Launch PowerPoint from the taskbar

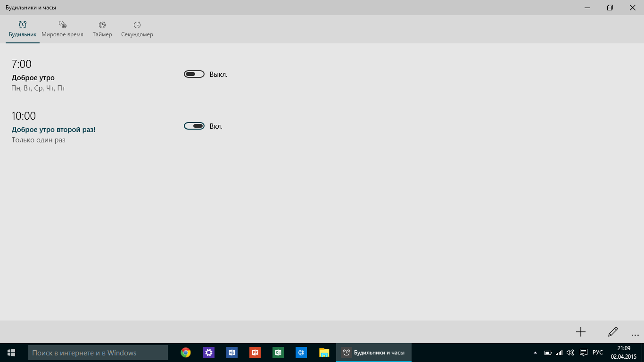coord(255,353)
